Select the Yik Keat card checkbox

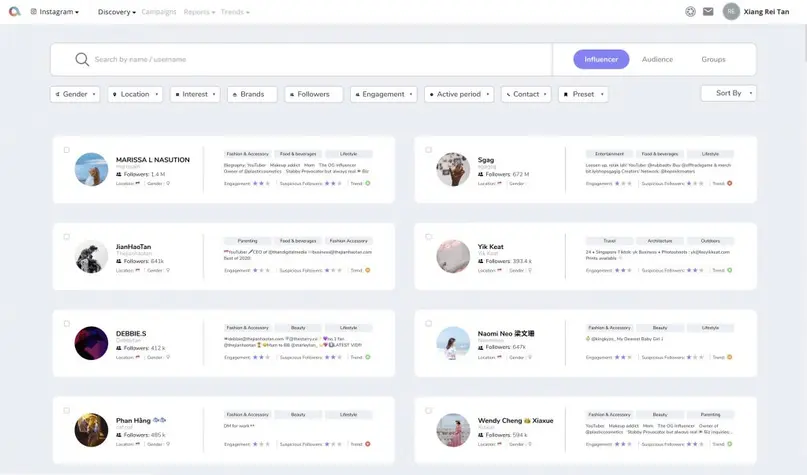[x=429, y=237]
